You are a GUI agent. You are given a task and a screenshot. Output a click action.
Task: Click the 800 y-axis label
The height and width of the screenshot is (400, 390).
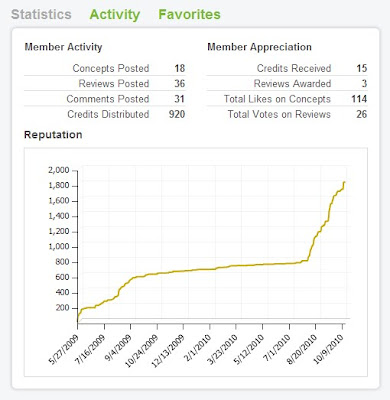click(x=62, y=262)
